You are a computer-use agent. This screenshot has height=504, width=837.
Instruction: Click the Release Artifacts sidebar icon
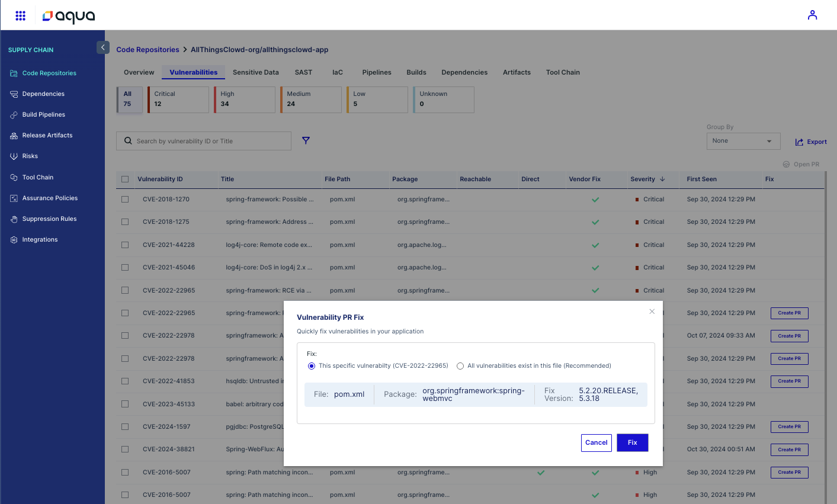(x=14, y=136)
